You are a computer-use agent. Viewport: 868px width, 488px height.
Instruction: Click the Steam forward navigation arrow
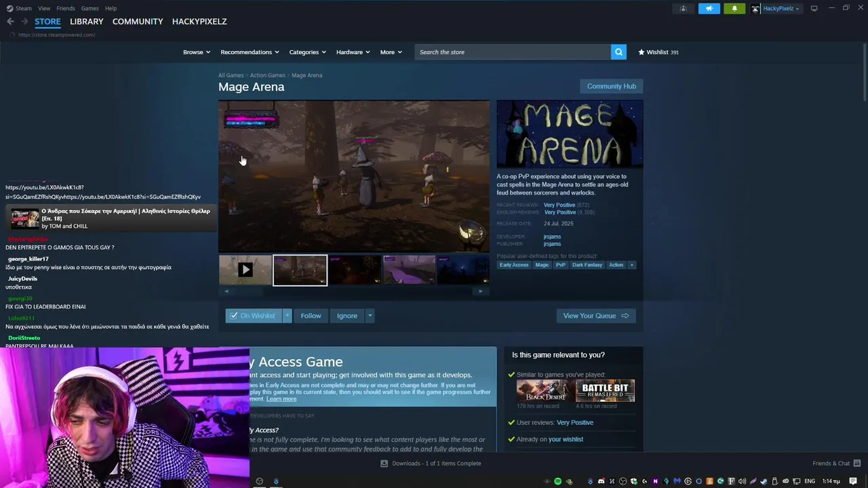[24, 22]
